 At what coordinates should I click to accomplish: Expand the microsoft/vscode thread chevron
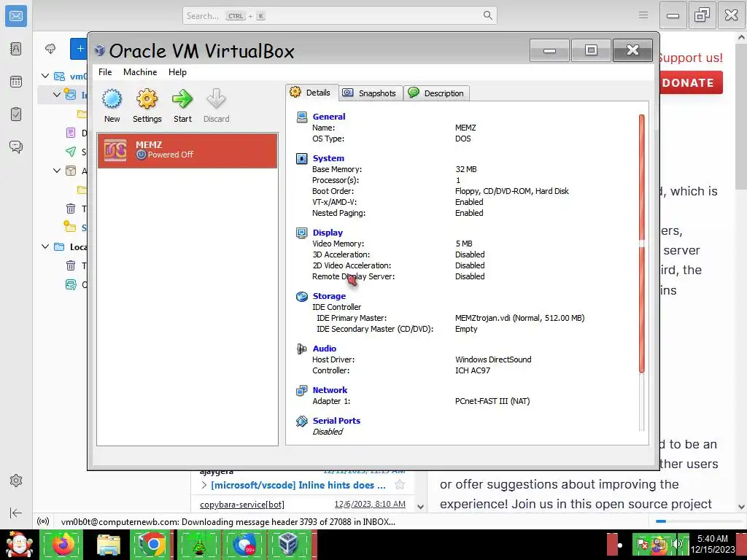pos(204,485)
